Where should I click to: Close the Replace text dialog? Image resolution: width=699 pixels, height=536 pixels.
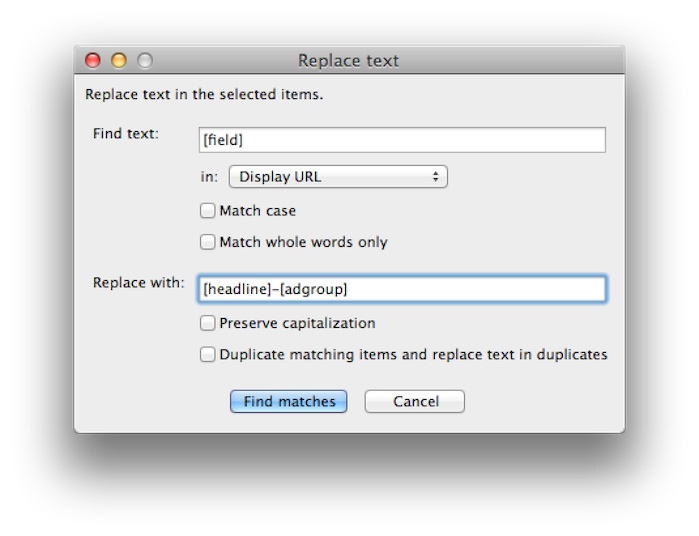pyautogui.click(x=93, y=60)
